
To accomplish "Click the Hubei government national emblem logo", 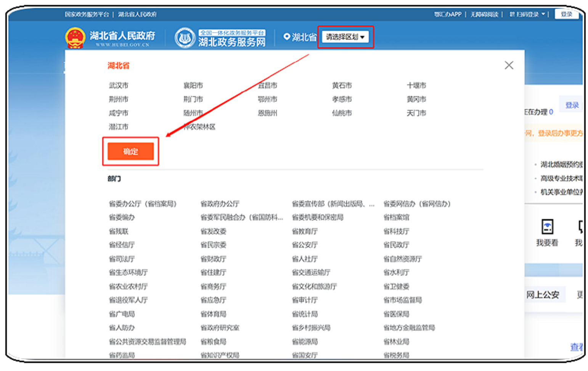I will click(x=75, y=37).
